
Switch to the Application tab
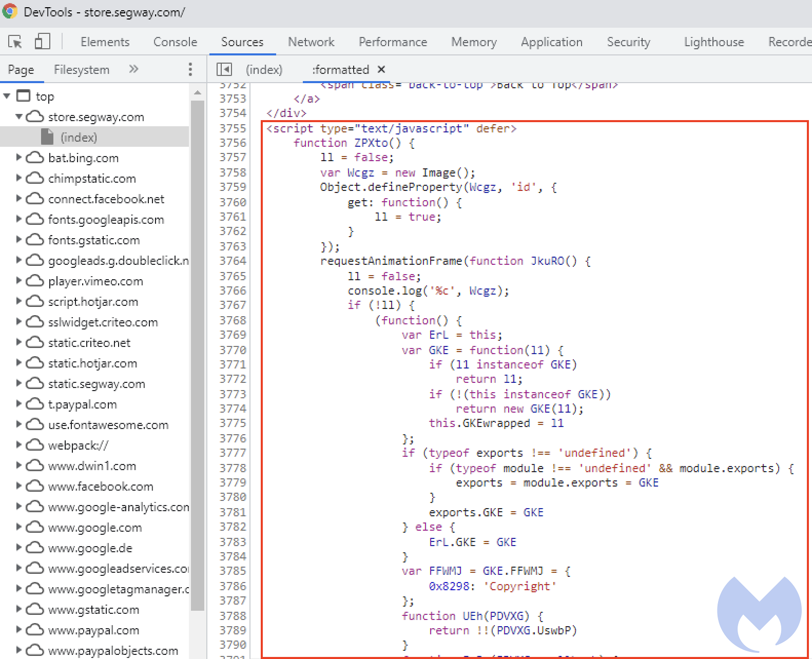click(552, 42)
